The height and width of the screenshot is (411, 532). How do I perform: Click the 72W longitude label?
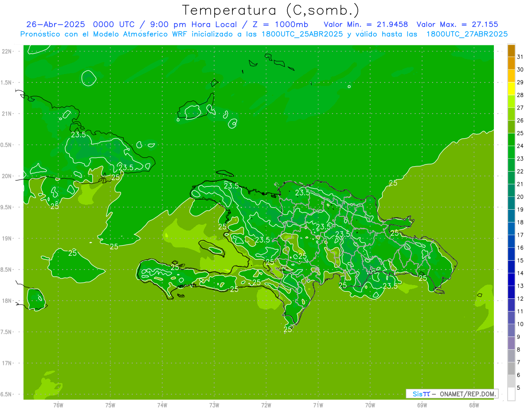(266, 405)
